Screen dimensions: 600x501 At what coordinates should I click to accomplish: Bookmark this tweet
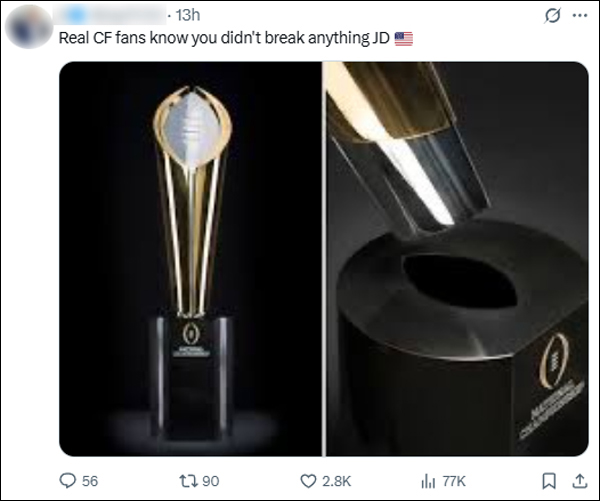click(x=547, y=480)
